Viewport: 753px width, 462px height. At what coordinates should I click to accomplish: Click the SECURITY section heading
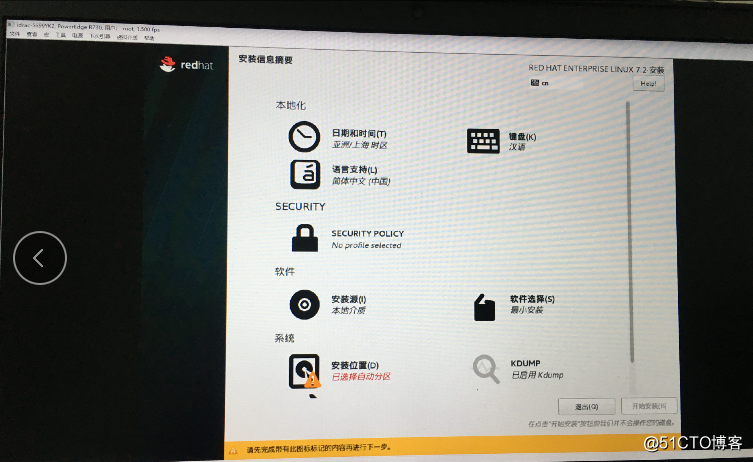pos(300,207)
